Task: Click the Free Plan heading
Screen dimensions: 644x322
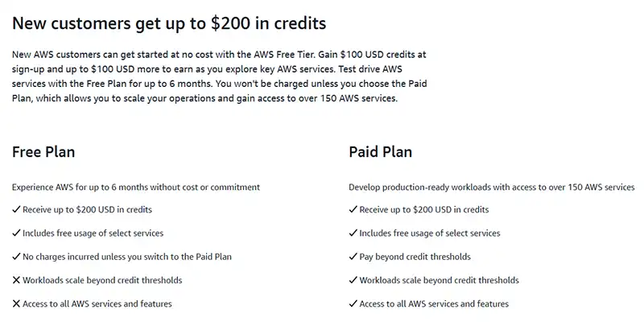Action: click(x=43, y=151)
